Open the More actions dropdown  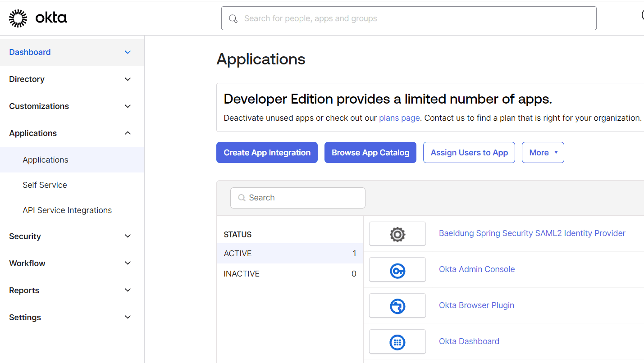(543, 152)
